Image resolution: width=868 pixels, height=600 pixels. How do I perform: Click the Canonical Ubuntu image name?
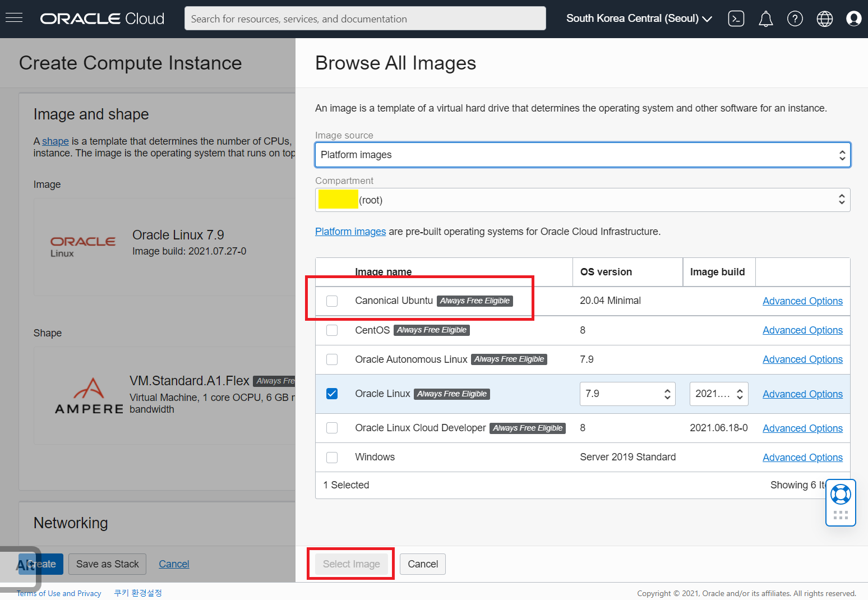tap(394, 301)
